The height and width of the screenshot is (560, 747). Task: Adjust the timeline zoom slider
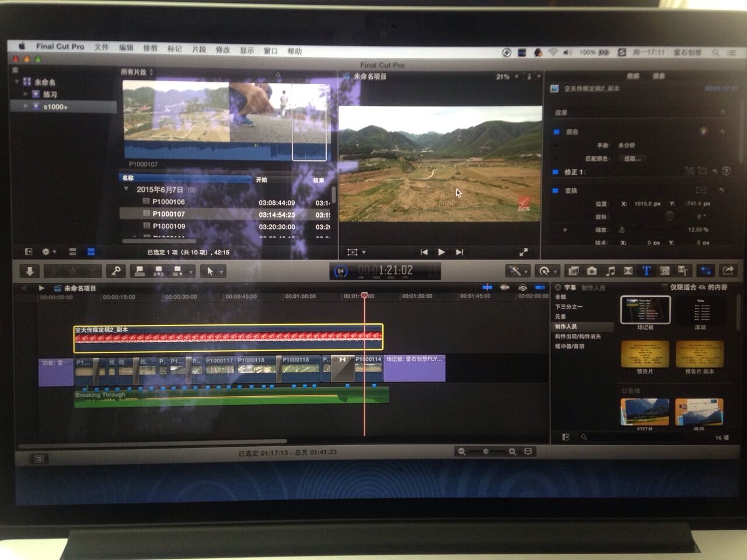pos(486,452)
